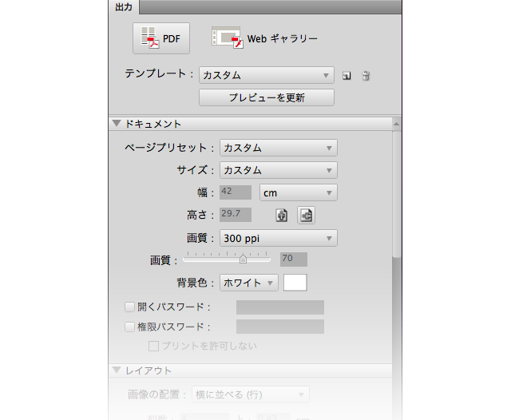Click the 幅 width field
511x420 pixels.
(x=236, y=192)
